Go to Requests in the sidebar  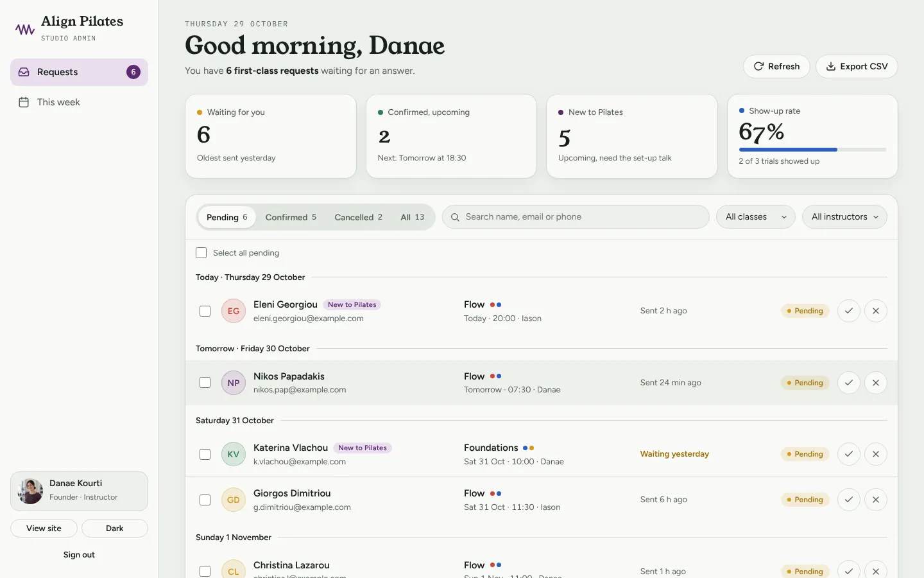pos(79,72)
